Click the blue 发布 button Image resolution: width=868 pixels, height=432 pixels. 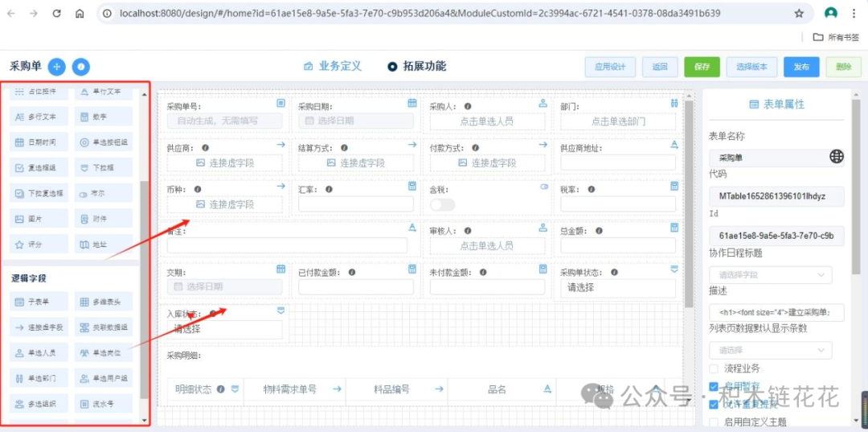coord(801,67)
